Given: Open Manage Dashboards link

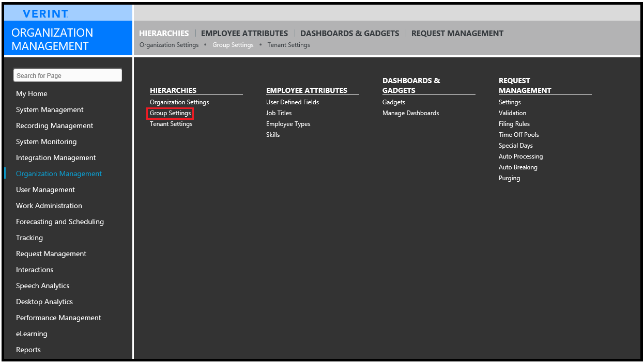Looking at the screenshot, I should 411,113.
